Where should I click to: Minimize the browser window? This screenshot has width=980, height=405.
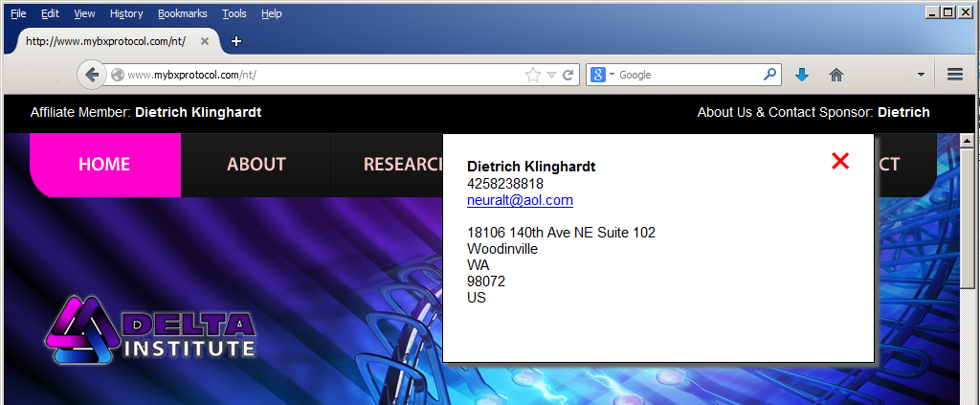click(x=932, y=11)
